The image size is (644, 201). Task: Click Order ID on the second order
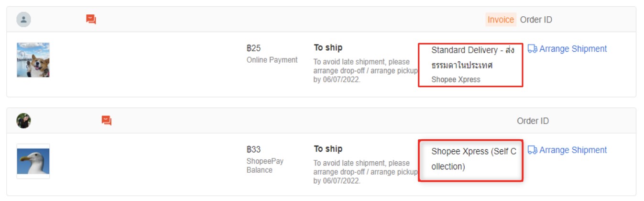click(533, 121)
